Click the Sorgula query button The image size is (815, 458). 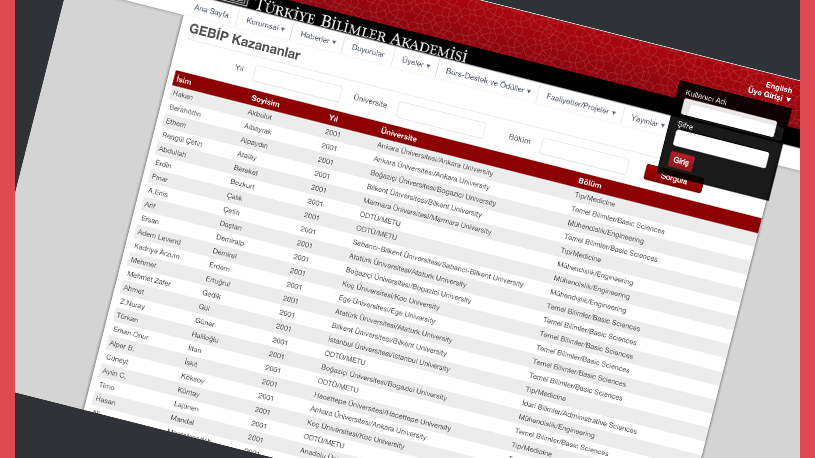click(674, 179)
